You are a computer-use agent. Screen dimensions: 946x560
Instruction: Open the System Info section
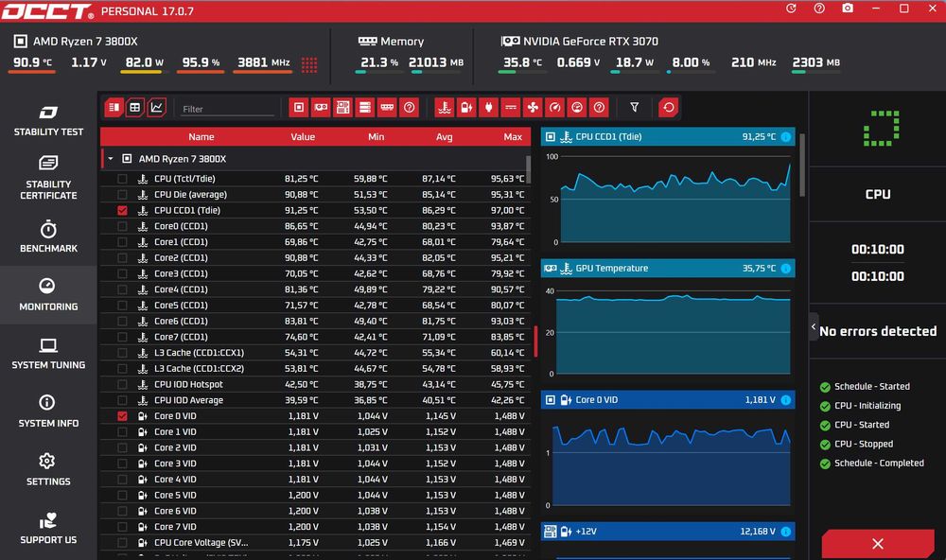[48, 411]
